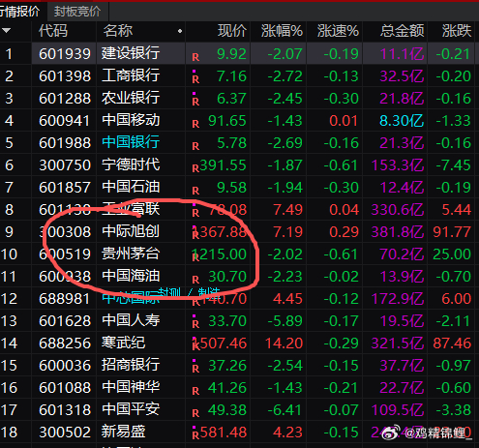This screenshot has height=448, width=479.
Task: Select stock name 中国平安
Action: pos(131,409)
